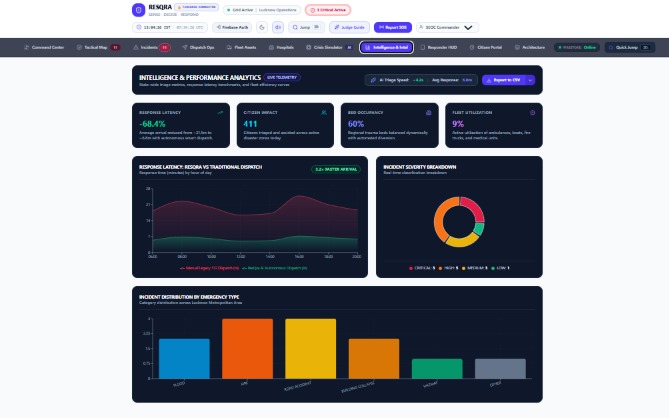
Task: Click the Report SOS button
Action: click(x=393, y=27)
